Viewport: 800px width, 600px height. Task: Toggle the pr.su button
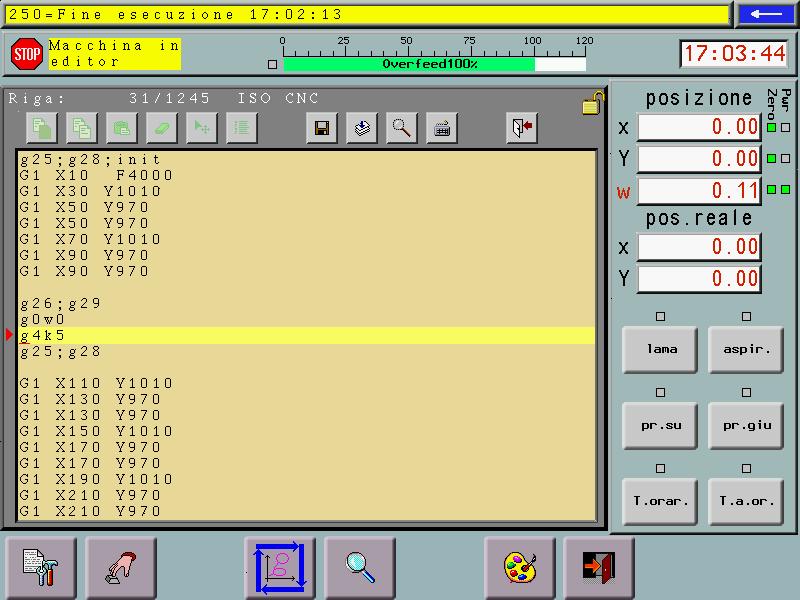coord(660,425)
